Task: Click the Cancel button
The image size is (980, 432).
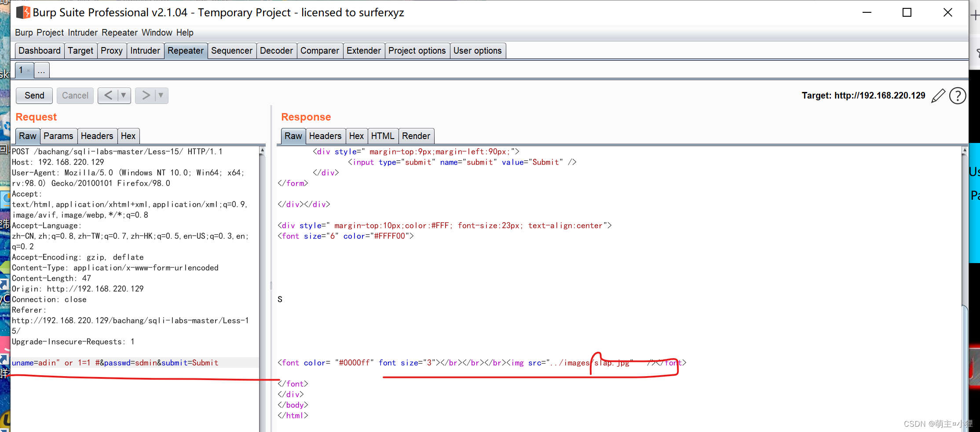Action: [75, 95]
